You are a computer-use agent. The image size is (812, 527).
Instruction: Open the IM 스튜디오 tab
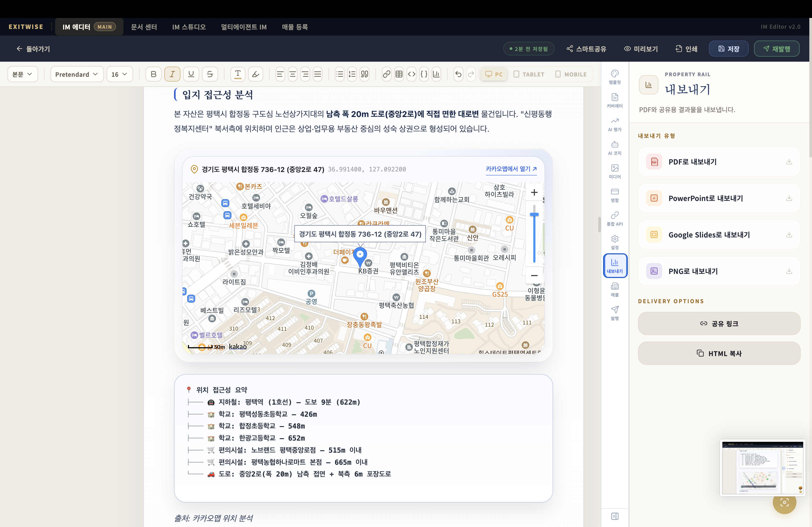(189, 27)
